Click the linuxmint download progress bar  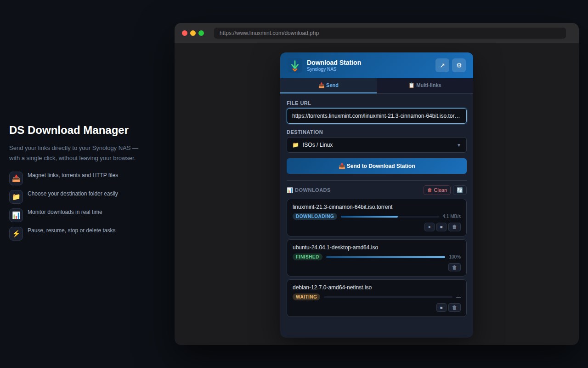[x=390, y=217]
